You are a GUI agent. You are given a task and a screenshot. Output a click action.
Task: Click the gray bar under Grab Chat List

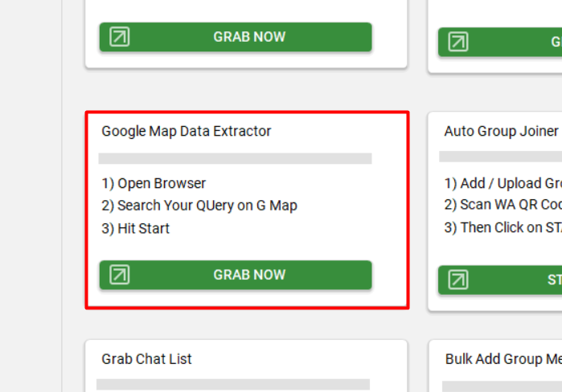[x=233, y=385]
